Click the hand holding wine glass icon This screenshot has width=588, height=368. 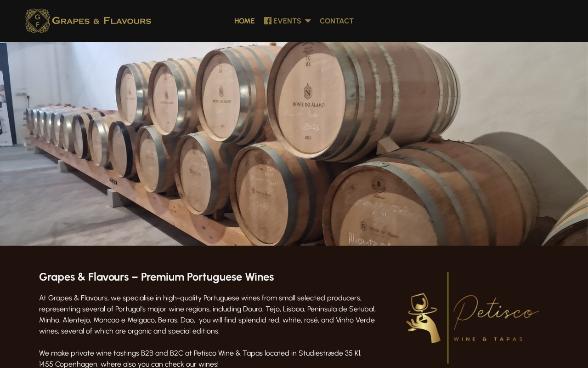tap(423, 318)
